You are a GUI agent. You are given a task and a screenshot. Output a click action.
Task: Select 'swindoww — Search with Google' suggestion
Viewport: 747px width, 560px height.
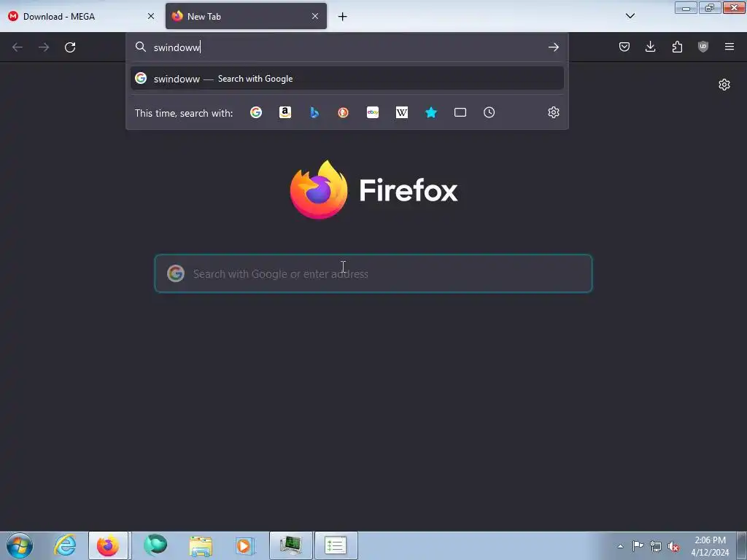click(x=347, y=79)
